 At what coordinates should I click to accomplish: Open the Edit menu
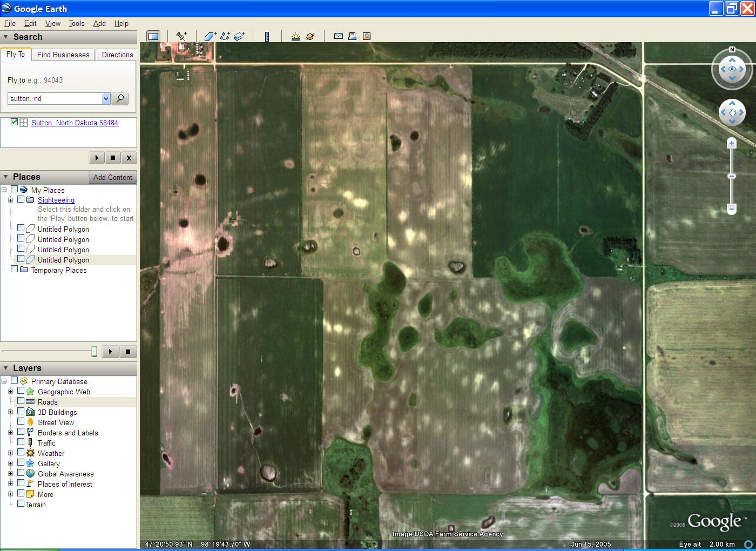30,23
